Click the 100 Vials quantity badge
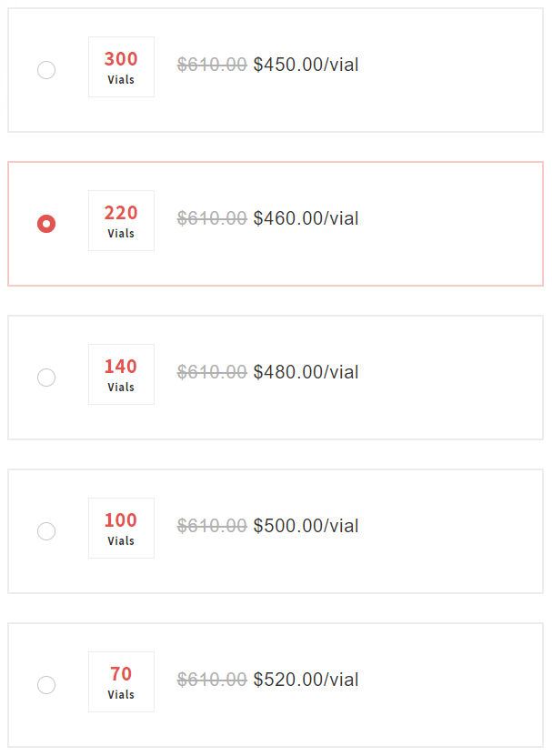The width and height of the screenshot is (552, 756). 121,528
